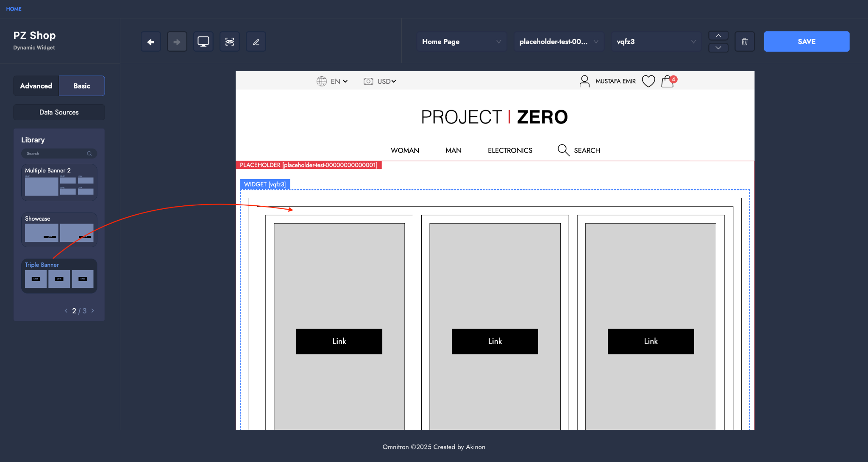Viewport: 868px width, 462px height.
Task: Move widget up with chevron
Action: pyautogui.click(x=718, y=36)
